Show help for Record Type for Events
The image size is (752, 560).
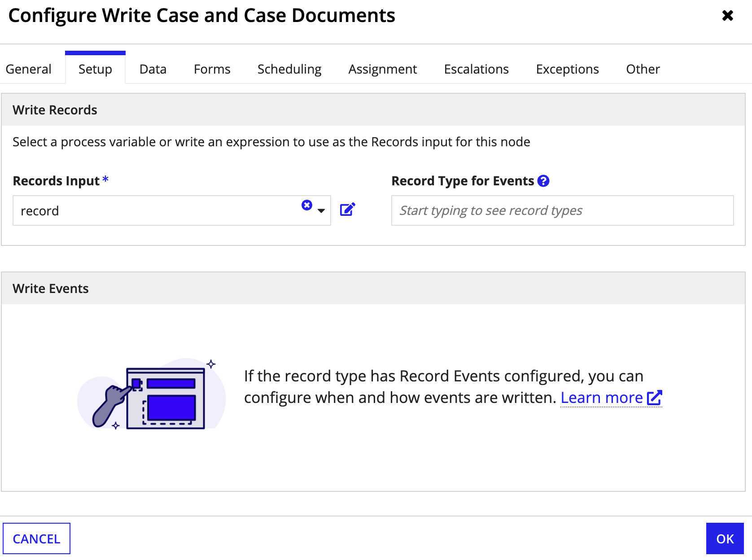click(x=543, y=181)
